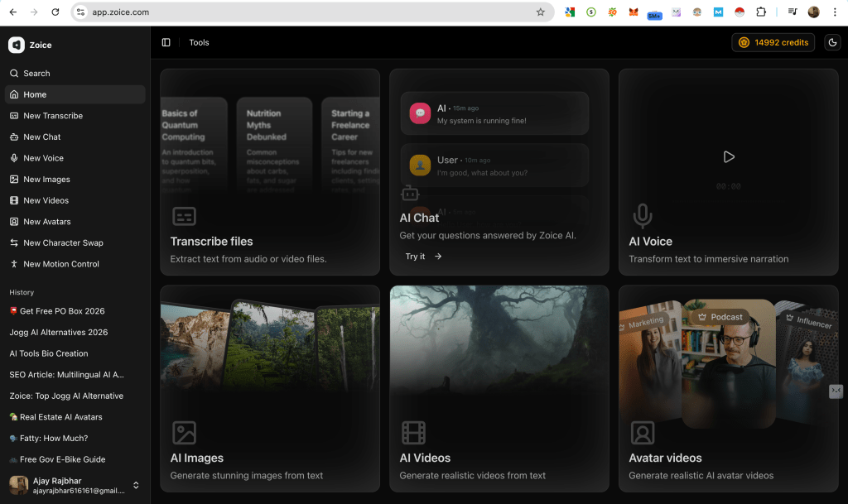Open New Character Swap tool
Screen dimensions: 848x504
63,243
